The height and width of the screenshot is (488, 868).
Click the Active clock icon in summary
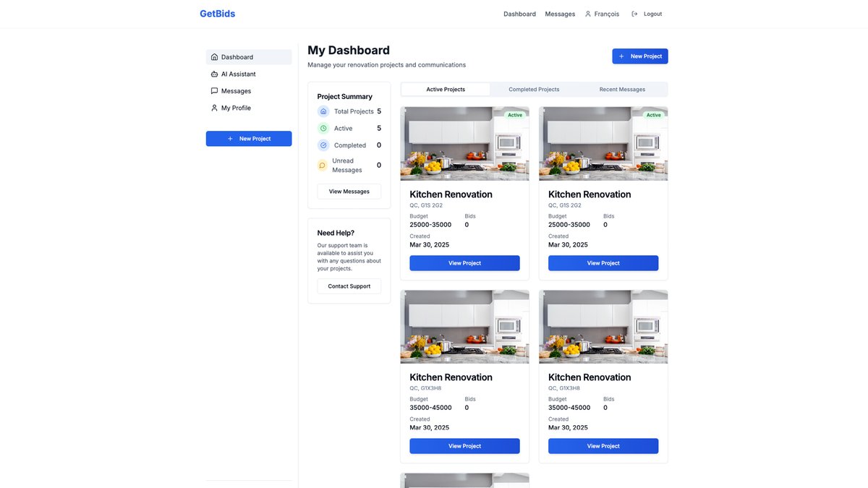point(323,128)
